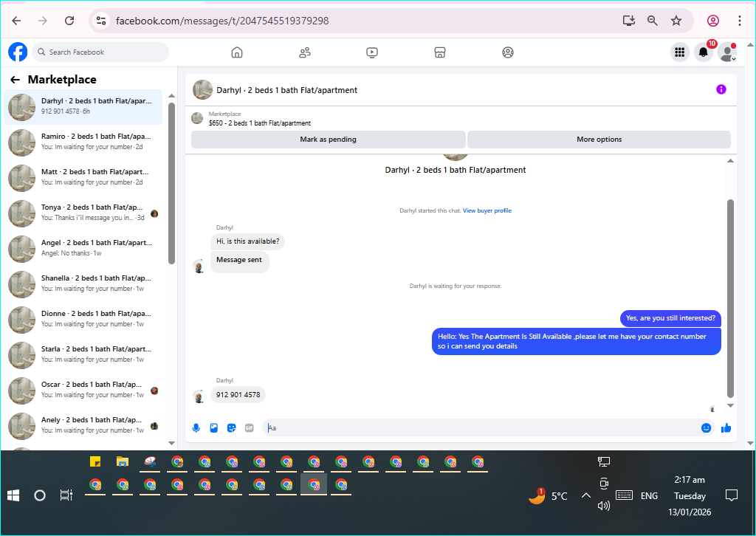Open Shanella conversation in list
The width and height of the screenshot is (756, 536).
click(83, 284)
